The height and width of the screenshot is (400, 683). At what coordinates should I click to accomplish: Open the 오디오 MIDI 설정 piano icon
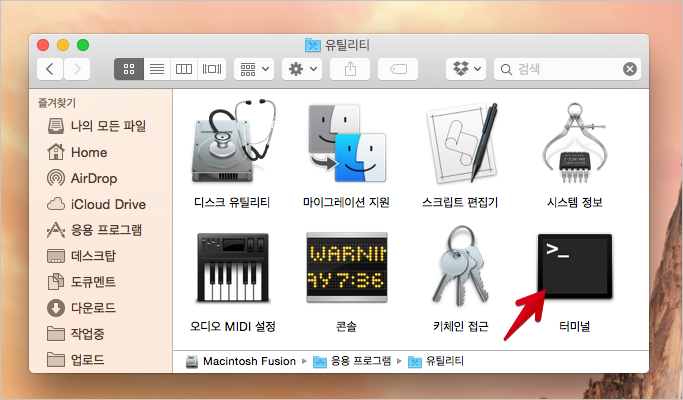233,268
